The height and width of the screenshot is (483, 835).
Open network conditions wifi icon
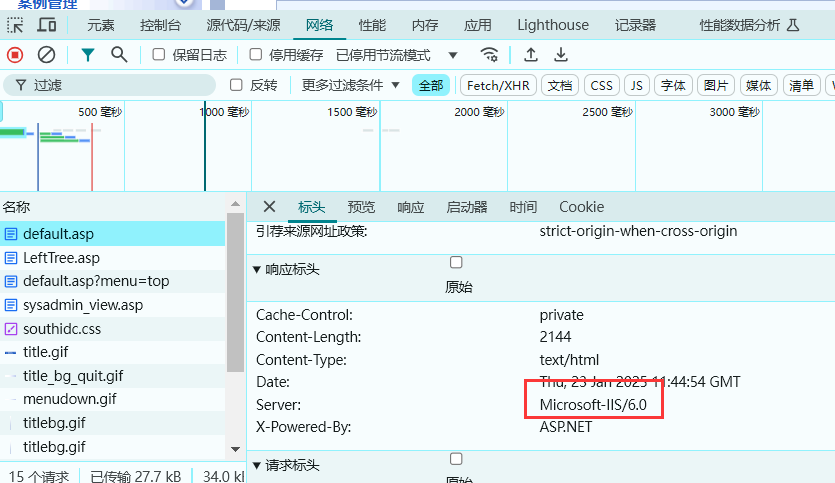489,55
